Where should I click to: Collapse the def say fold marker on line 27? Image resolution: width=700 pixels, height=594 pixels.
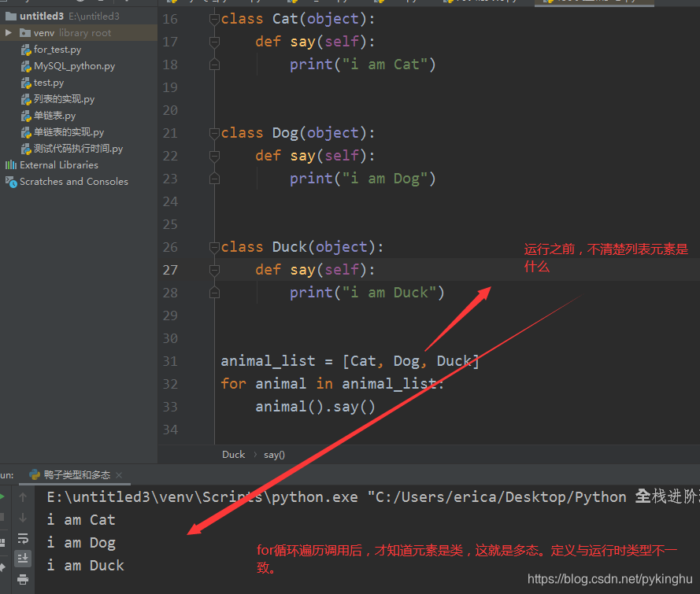[x=214, y=270]
